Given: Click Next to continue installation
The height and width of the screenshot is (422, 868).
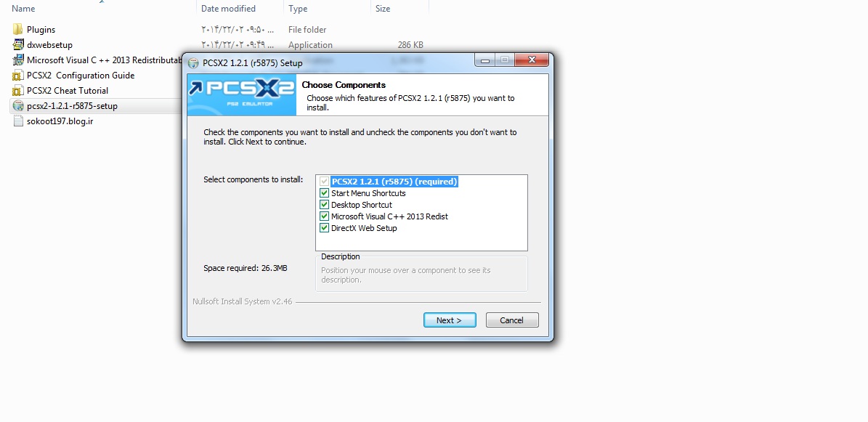Looking at the screenshot, I should pos(450,320).
